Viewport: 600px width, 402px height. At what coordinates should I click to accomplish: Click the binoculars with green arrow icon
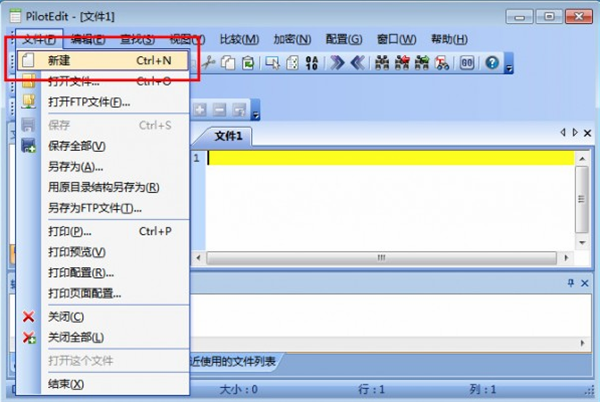pyautogui.click(x=422, y=62)
